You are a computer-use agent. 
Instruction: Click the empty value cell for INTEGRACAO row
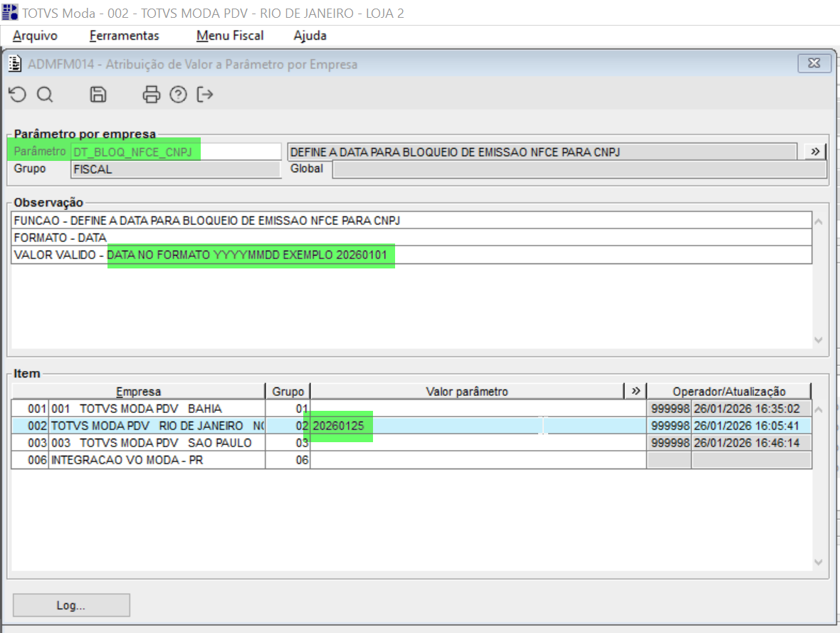pos(478,460)
